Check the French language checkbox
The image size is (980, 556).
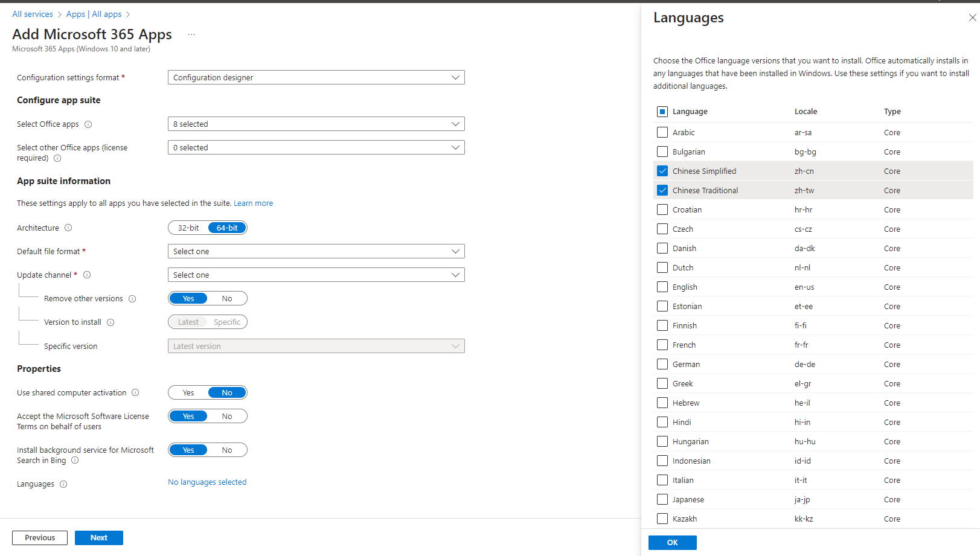pos(662,345)
